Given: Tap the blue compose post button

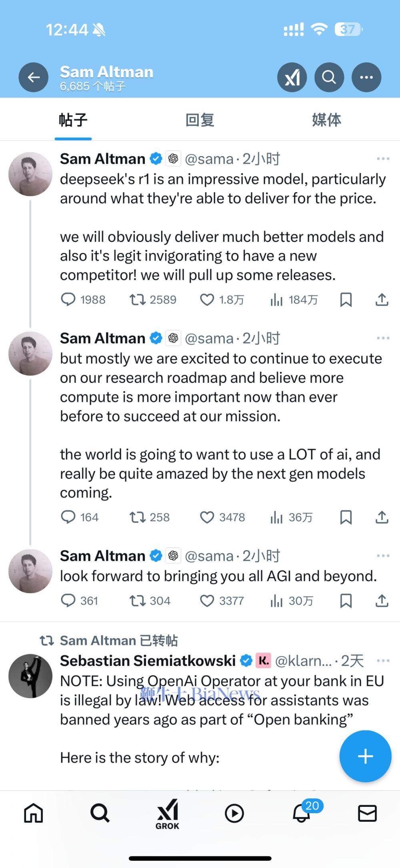Looking at the screenshot, I should 365,756.
